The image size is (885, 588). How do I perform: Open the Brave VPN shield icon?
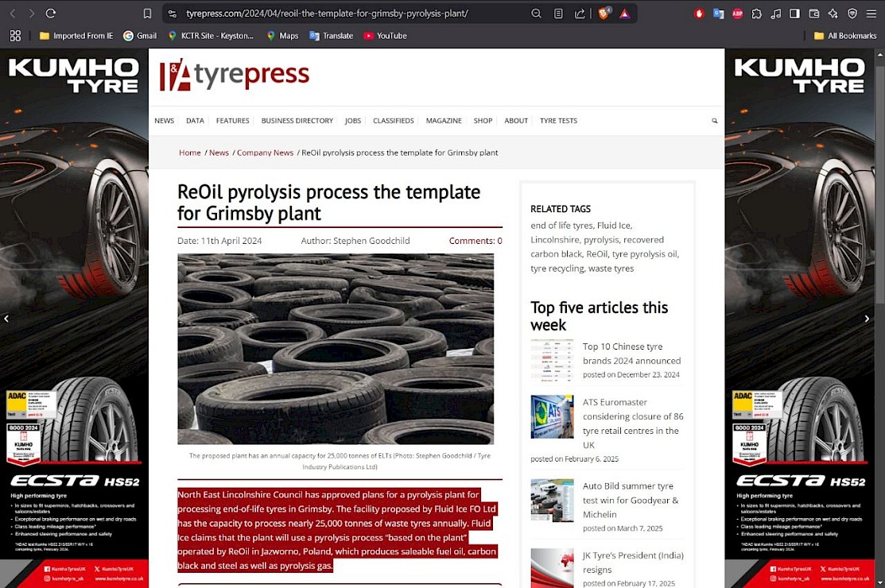coord(852,14)
